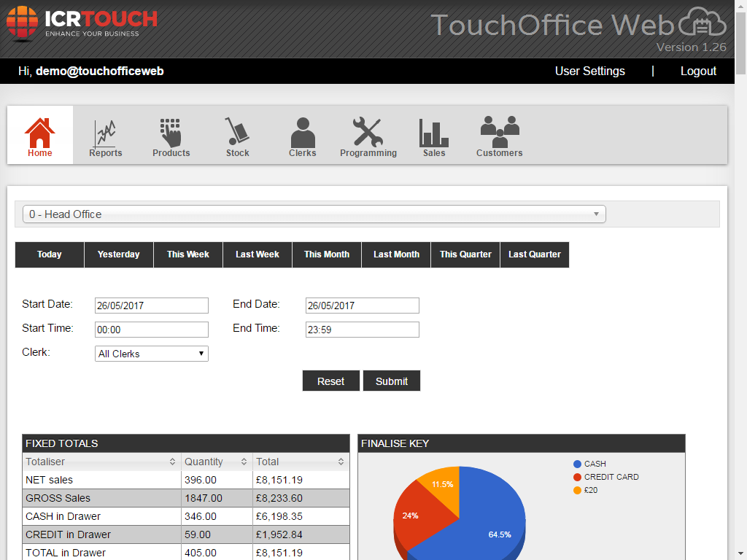Click the CASH in Drawer row label
This screenshot has height=560, width=747.
[63, 516]
